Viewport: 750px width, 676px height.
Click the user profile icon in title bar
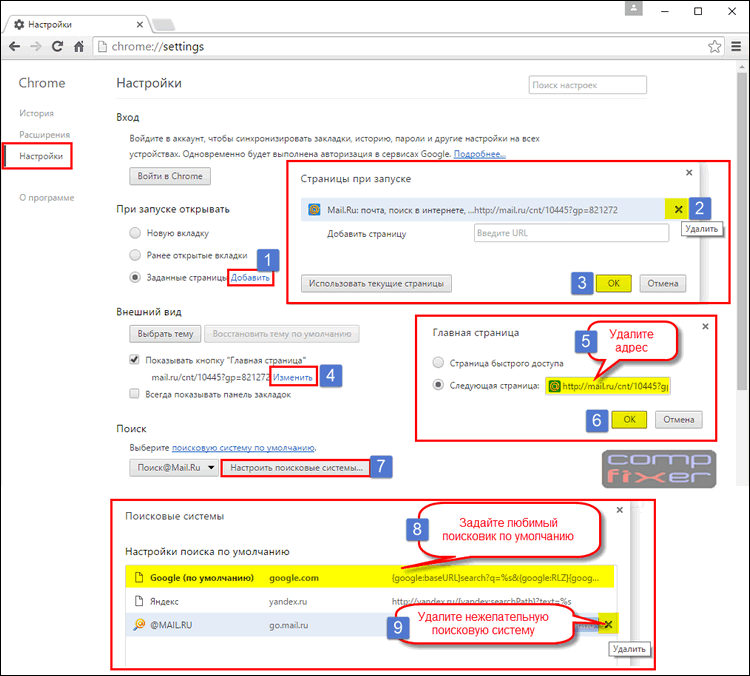pos(634,9)
